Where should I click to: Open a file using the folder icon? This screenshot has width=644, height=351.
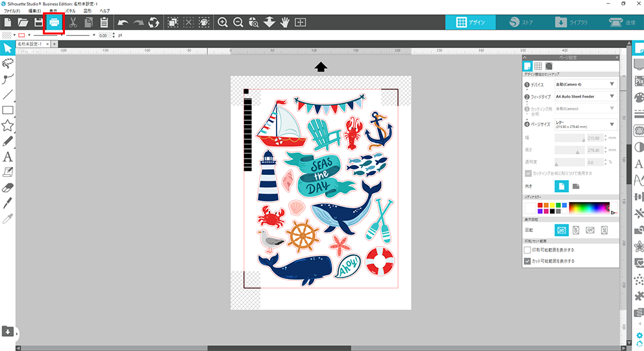[23, 22]
